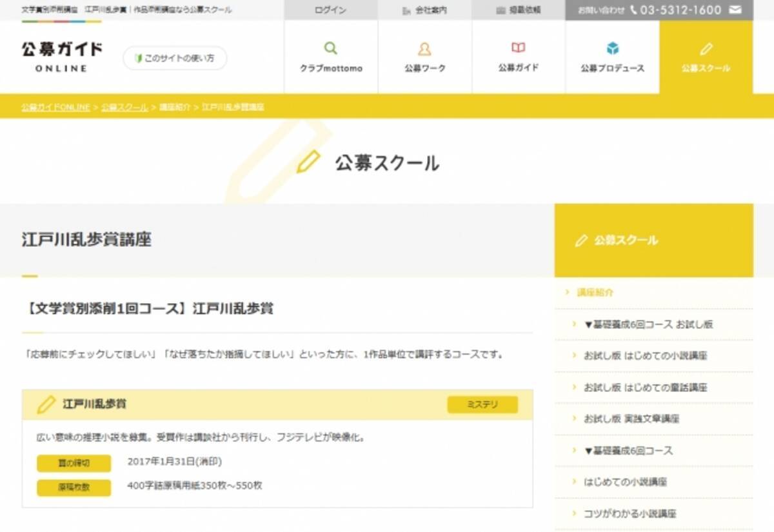Viewport: 774px width, 532px height.
Task: Select the magnifier icon above クラブmottomo
Action: point(330,48)
